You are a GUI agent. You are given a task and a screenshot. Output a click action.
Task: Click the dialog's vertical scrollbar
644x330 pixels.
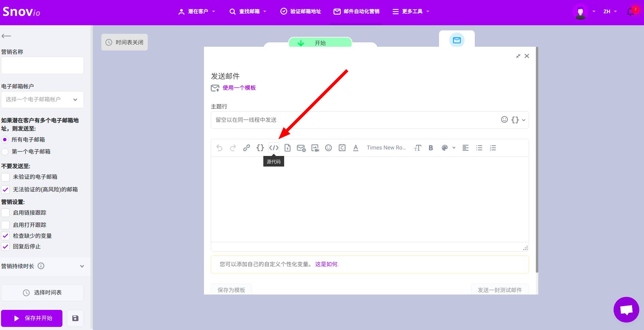[x=537, y=160]
